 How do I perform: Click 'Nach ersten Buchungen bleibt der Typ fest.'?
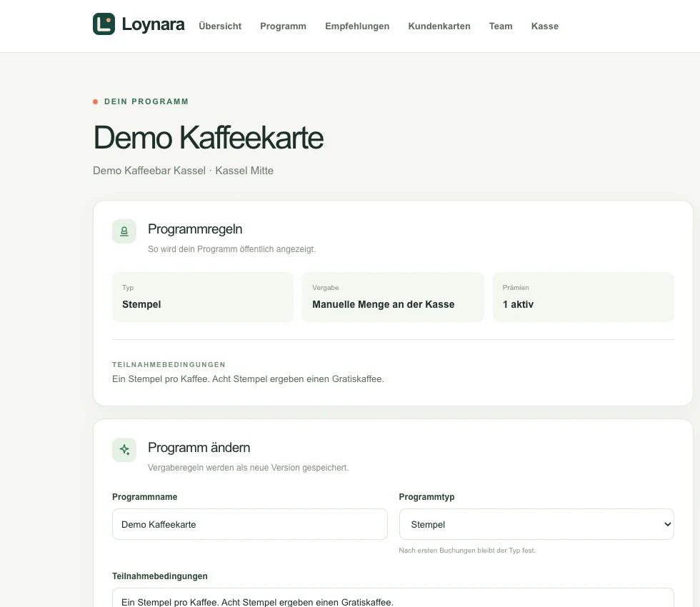(467, 551)
